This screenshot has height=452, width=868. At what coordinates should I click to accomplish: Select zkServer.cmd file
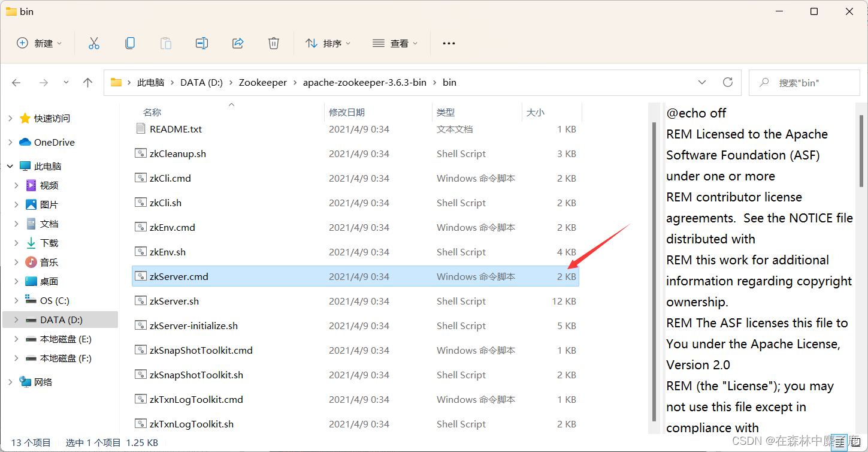355,276
